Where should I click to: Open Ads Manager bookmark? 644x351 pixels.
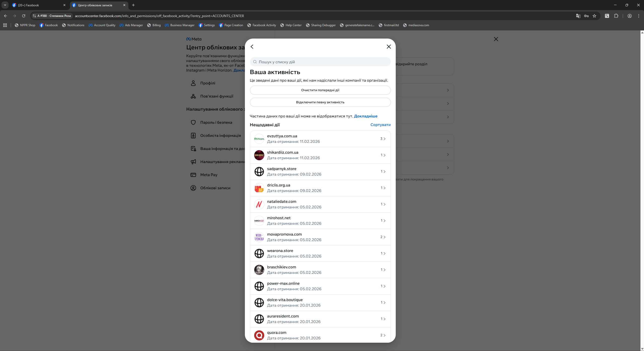[x=131, y=25]
